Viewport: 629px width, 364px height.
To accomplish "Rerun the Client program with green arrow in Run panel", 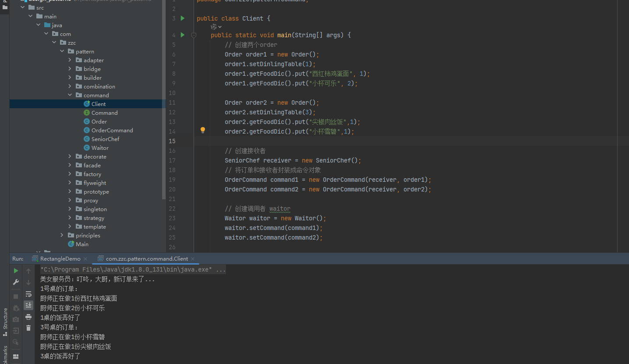I will point(16,271).
